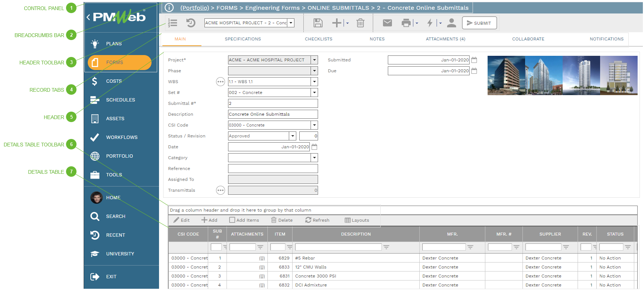This screenshot has height=291, width=644.
Task: Click the Recent history icon in sidebar
Action: click(95, 235)
